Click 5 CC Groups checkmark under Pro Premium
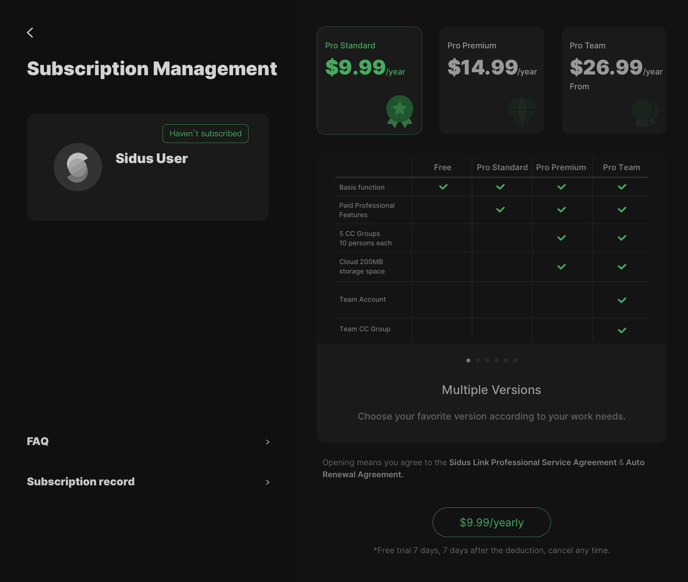This screenshot has height=582, width=688. pos(561,238)
